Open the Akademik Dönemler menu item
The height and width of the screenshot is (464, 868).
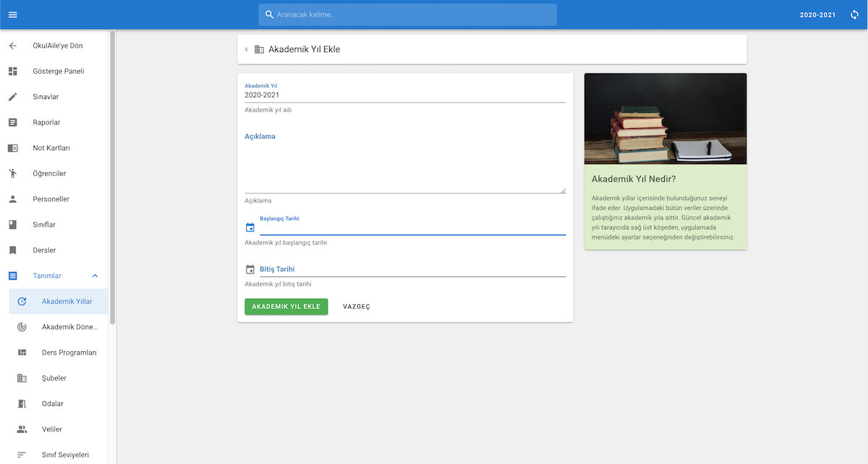[x=59, y=327]
